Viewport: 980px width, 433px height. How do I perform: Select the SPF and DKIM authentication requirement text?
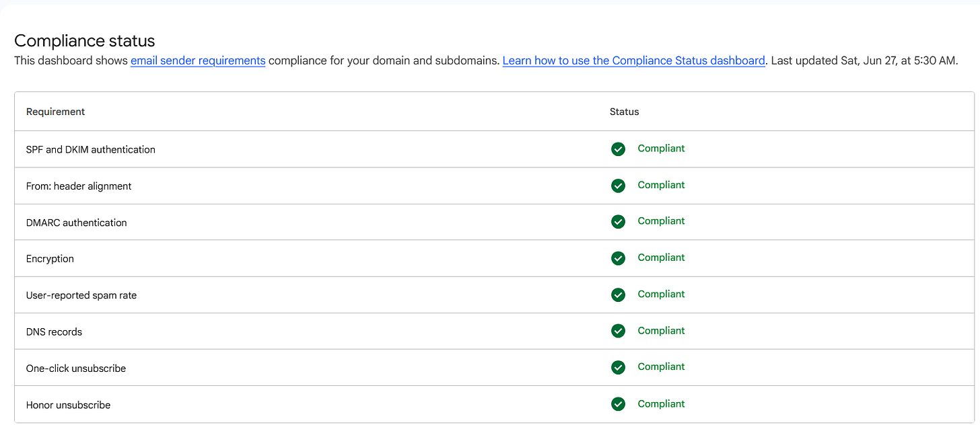point(91,149)
